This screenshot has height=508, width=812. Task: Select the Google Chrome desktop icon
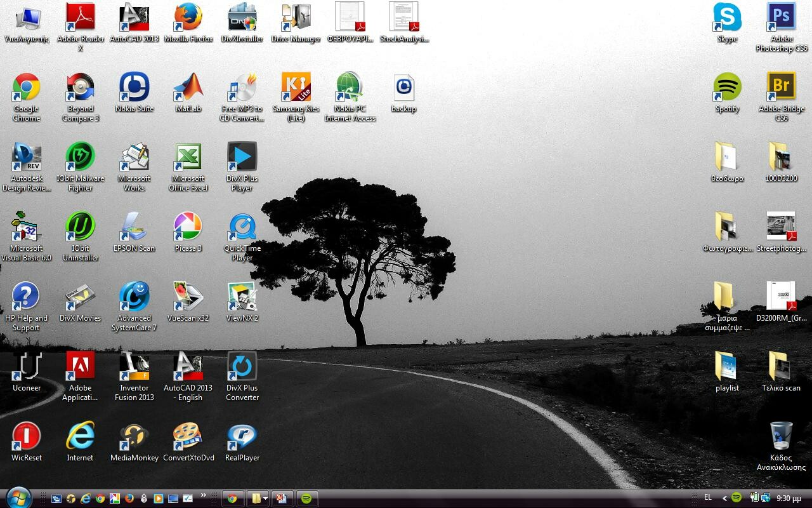click(27, 88)
